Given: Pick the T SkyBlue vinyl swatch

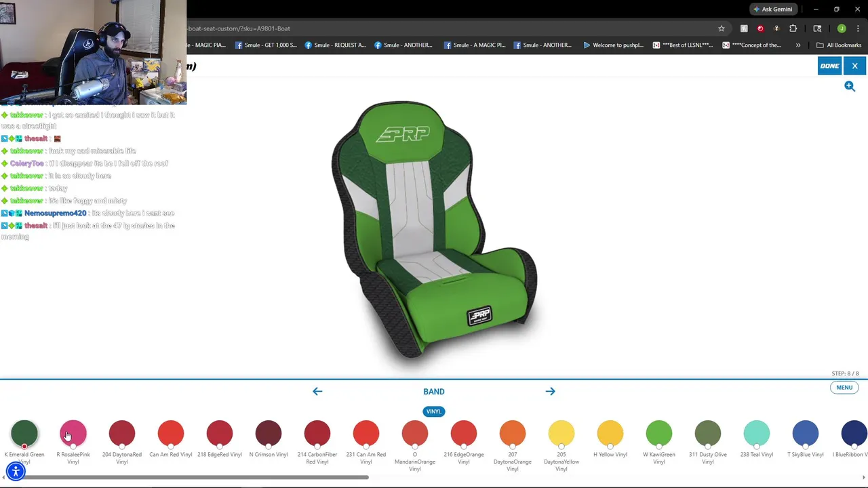Looking at the screenshot, I should pyautogui.click(x=806, y=434).
